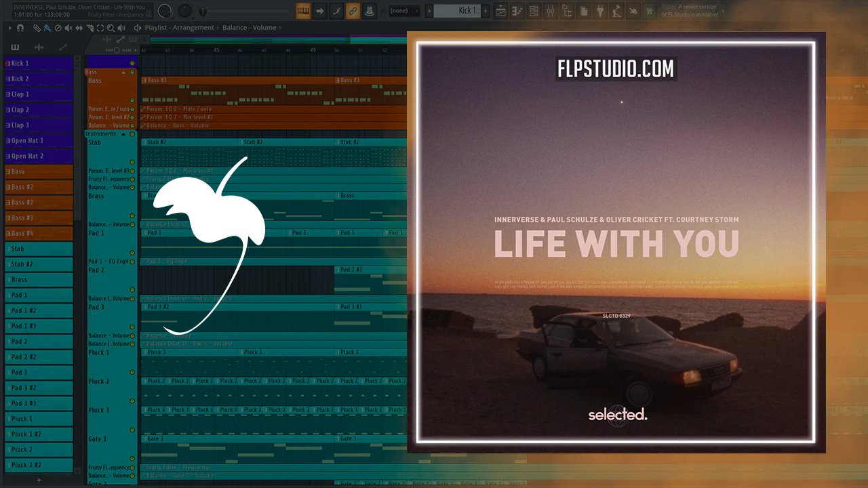The height and width of the screenshot is (488, 868).
Task: Select the playlist Draw pencil tool
Action: [x=36, y=28]
